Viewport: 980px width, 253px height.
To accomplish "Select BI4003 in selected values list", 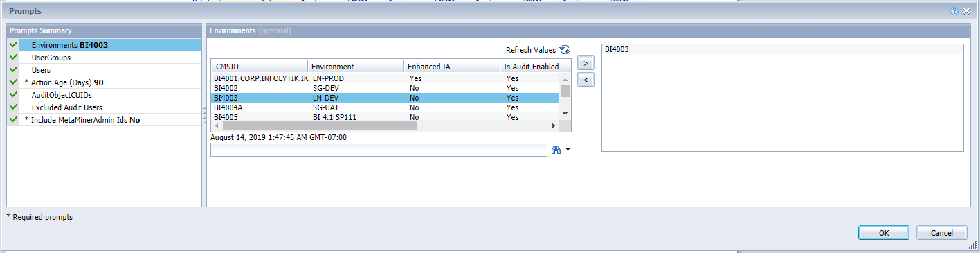I will coord(783,49).
